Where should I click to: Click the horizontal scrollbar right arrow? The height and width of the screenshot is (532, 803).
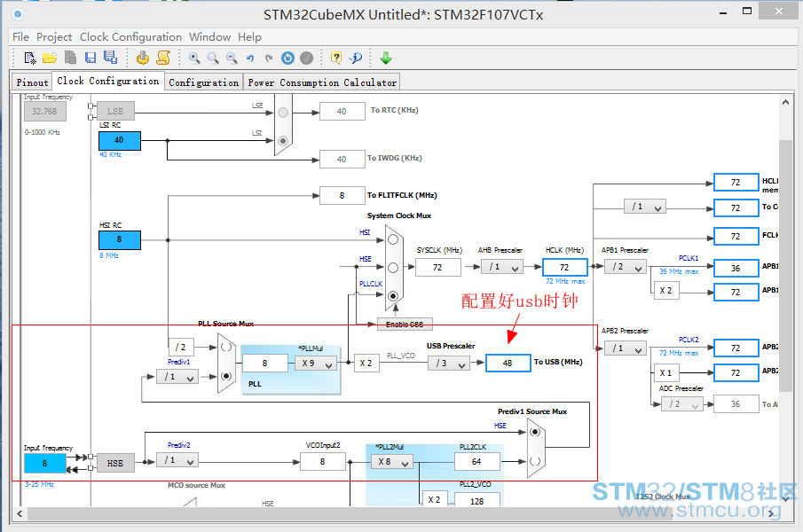point(771,513)
